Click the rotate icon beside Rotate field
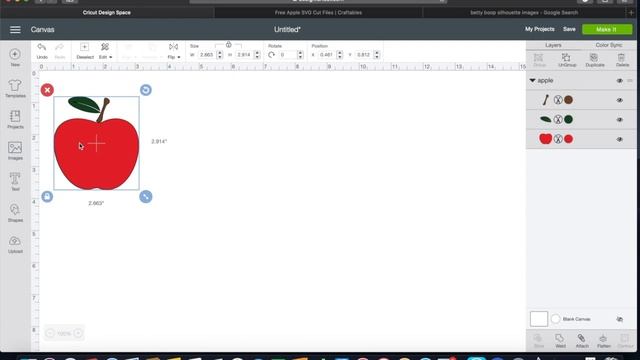The width and height of the screenshot is (640, 360). 272,55
